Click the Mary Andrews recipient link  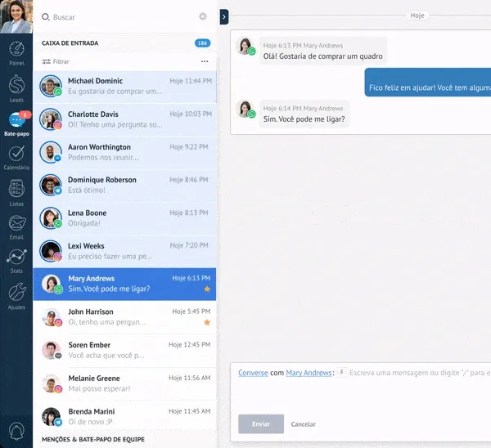pyautogui.click(x=309, y=373)
